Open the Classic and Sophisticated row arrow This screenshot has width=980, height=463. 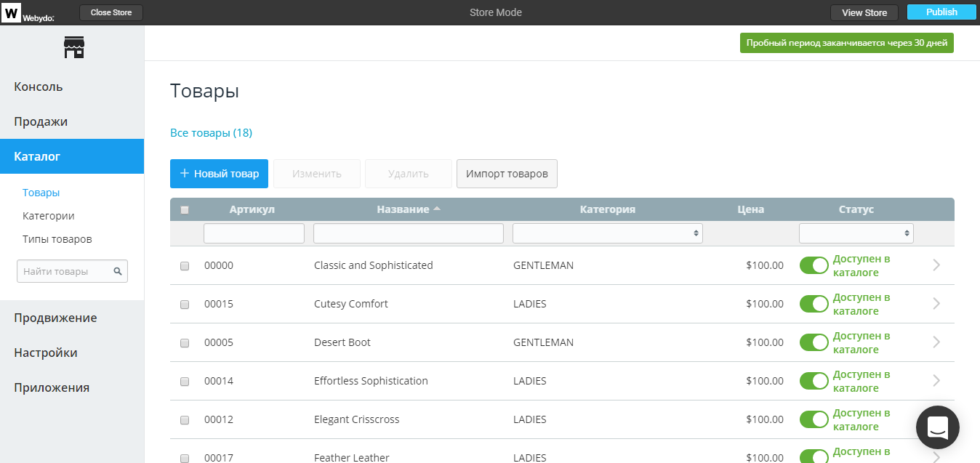(936, 265)
